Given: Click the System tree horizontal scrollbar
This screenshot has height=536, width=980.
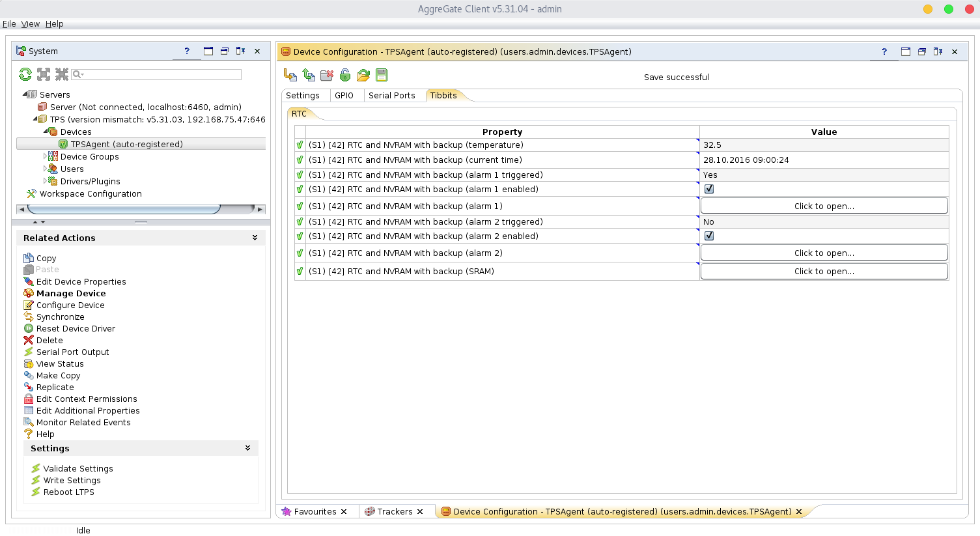Looking at the screenshot, I should pyautogui.click(x=124, y=209).
